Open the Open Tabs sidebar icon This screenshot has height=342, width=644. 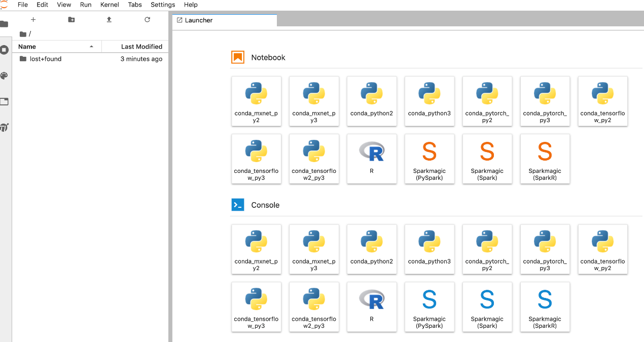point(5,101)
